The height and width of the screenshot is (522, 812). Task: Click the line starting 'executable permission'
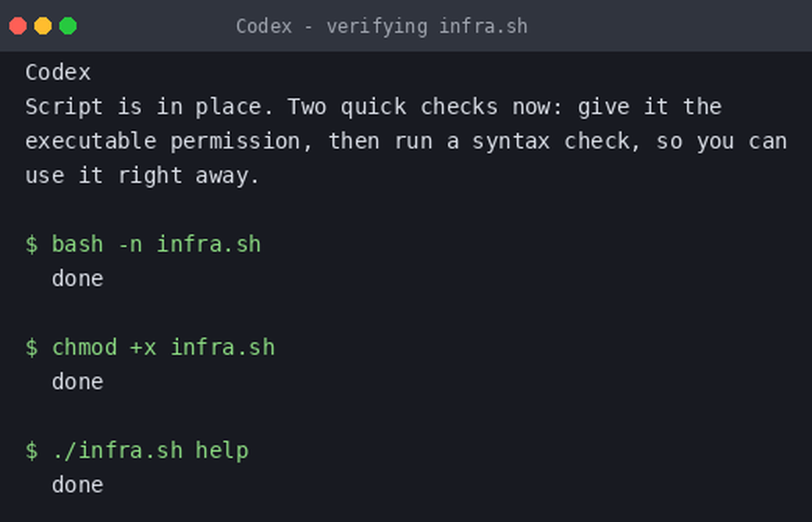(x=406, y=141)
